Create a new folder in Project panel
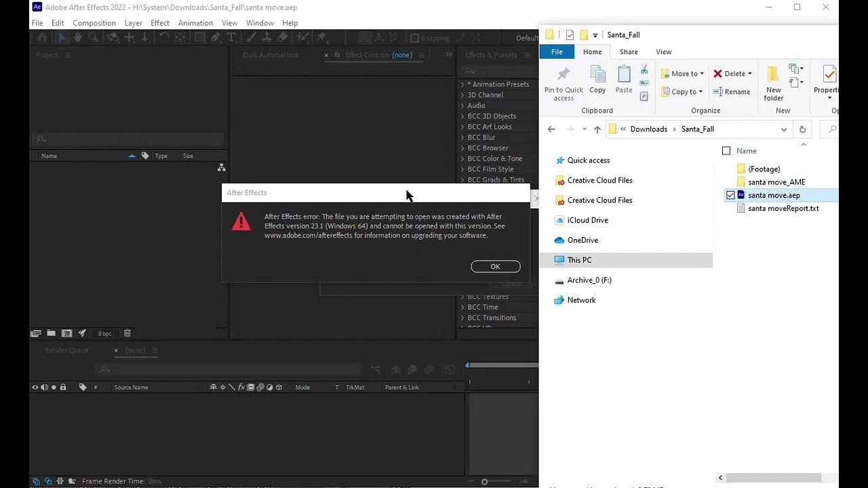The height and width of the screenshot is (488, 868). (51, 333)
